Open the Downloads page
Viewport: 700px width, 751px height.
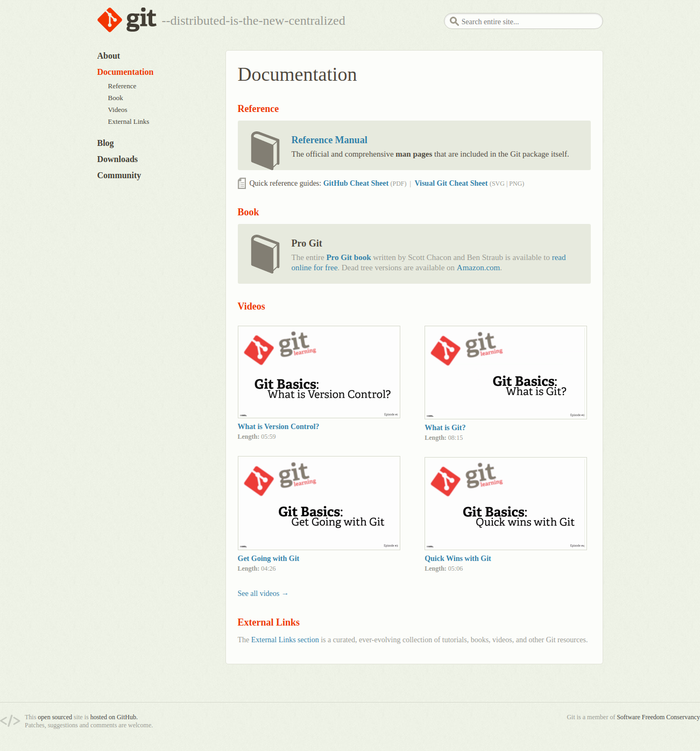pyautogui.click(x=117, y=159)
